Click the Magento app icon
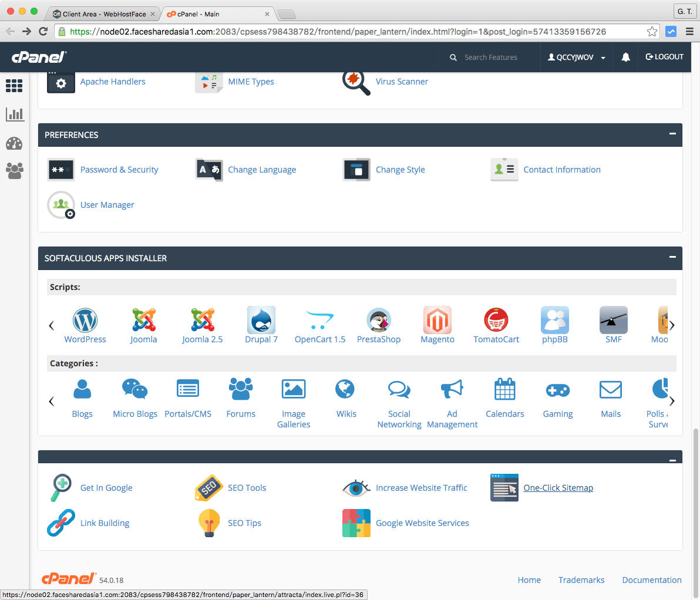700x600 pixels. [437, 320]
